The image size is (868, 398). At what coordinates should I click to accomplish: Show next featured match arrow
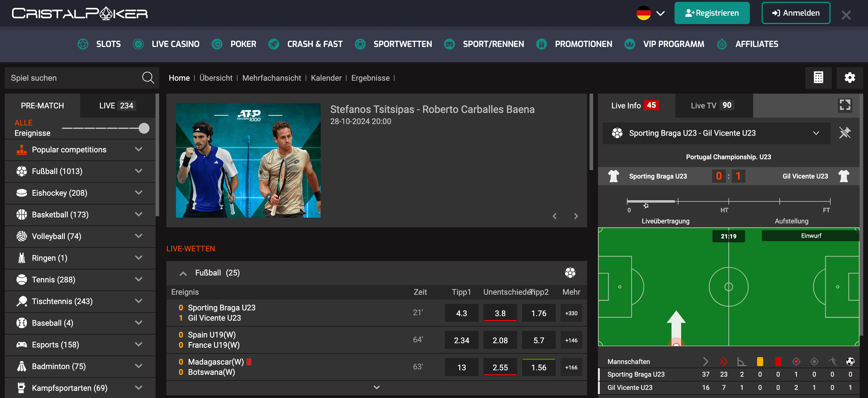pyautogui.click(x=576, y=216)
